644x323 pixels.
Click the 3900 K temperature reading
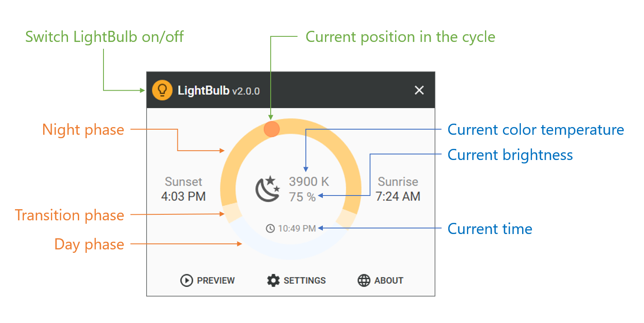309,181
